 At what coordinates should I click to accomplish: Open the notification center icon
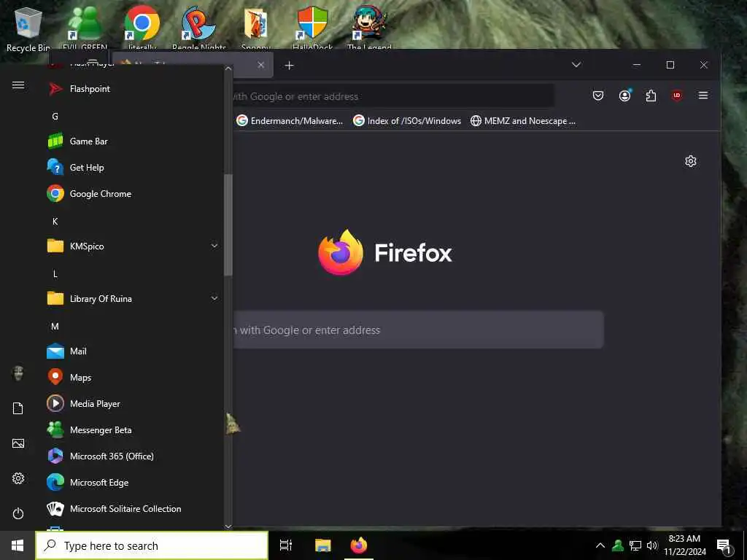(724, 545)
